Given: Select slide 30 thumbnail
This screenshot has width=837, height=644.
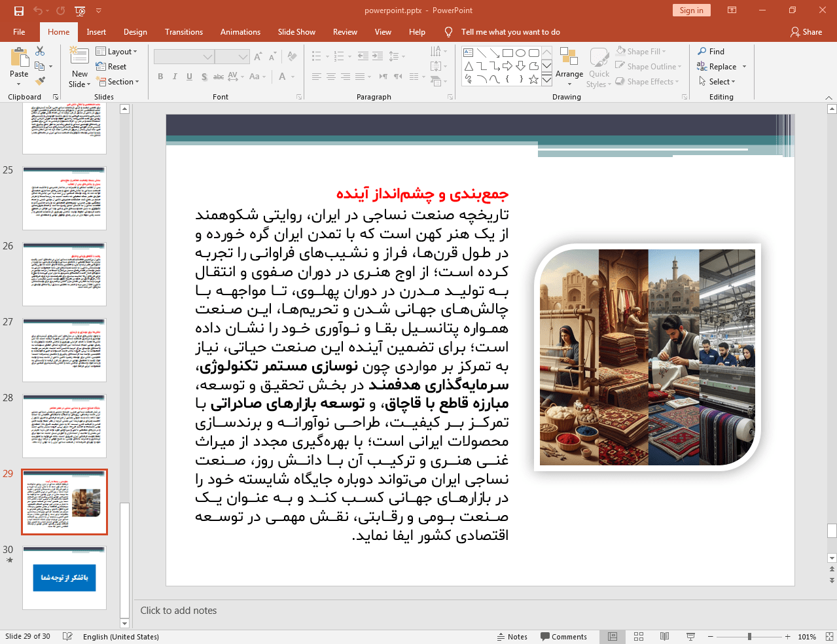Looking at the screenshot, I should [x=64, y=578].
